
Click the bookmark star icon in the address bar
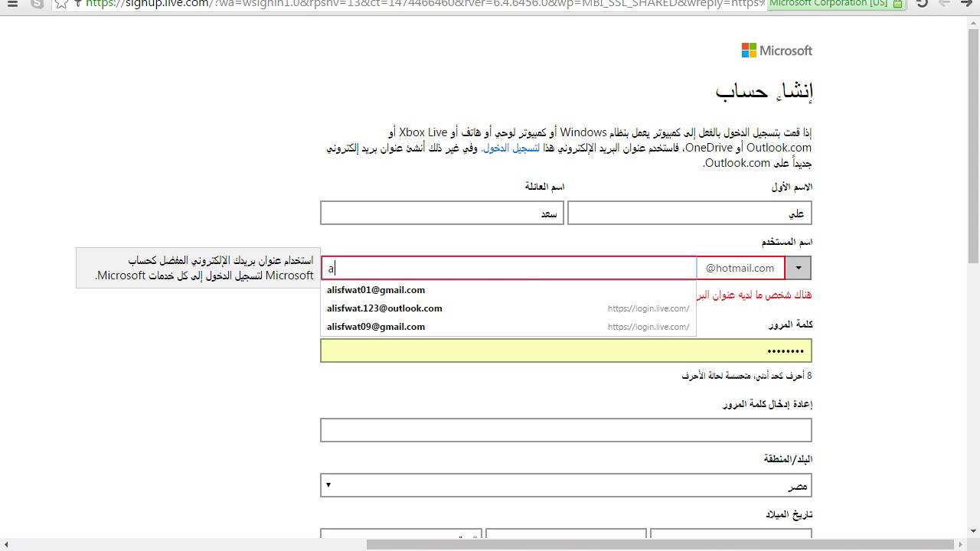click(x=61, y=4)
